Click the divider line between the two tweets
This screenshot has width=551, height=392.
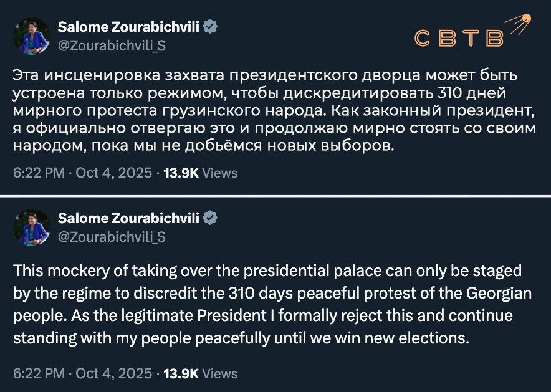coord(275,196)
